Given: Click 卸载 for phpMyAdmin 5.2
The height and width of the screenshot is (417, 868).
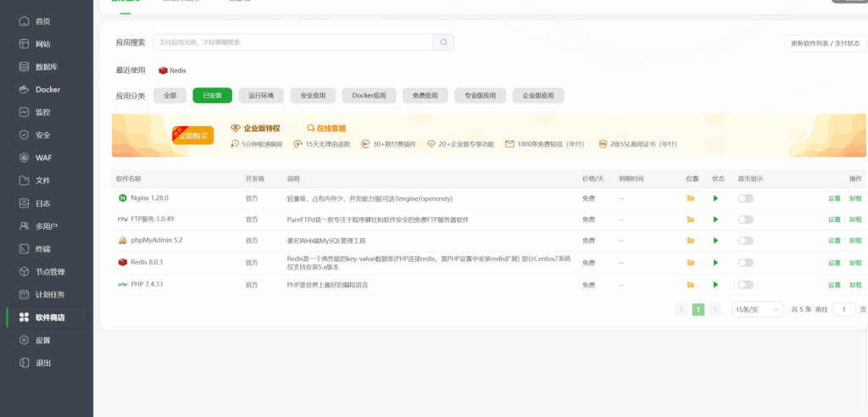Looking at the screenshot, I should click(x=855, y=241).
